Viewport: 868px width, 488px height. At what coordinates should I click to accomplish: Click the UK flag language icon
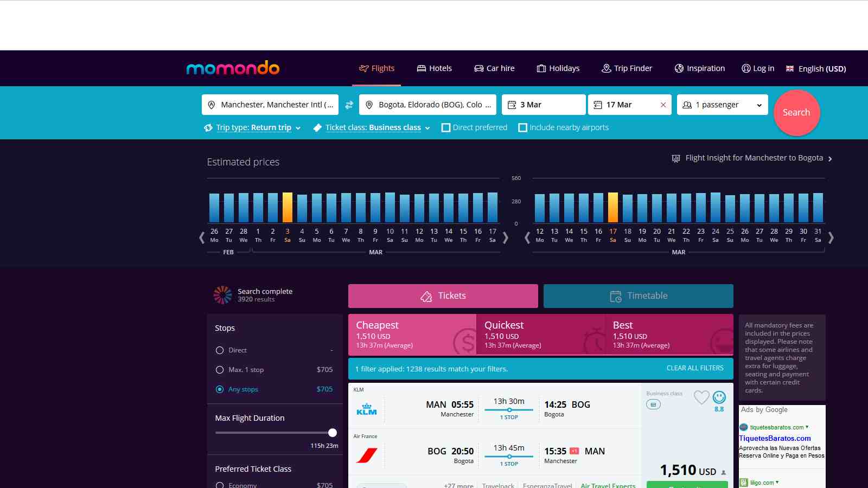pyautogui.click(x=790, y=68)
